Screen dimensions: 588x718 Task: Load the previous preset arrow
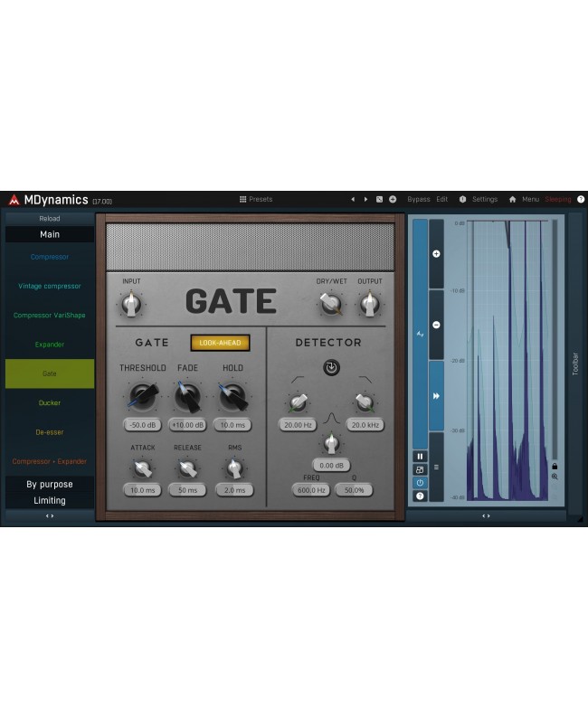click(x=353, y=199)
